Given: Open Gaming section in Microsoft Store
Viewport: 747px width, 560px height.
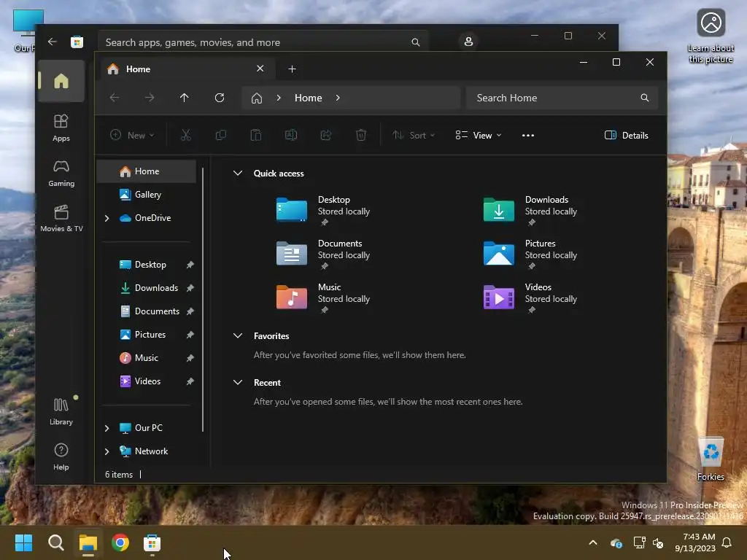Looking at the screenshot, I should tap(61, 174).
